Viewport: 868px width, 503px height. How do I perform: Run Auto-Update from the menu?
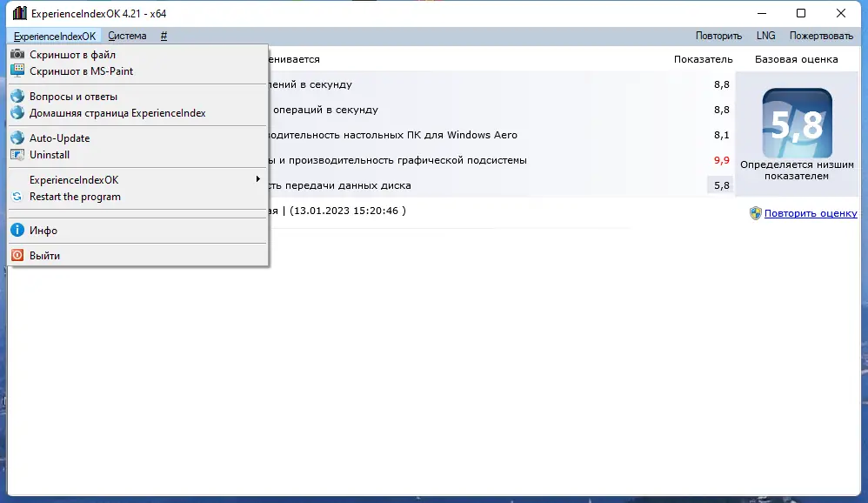pos(137,138)
